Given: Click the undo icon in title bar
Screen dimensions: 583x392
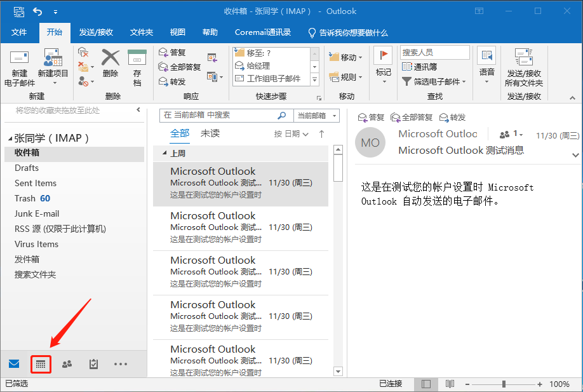Looking at the screenshot, I should click(x=37, y=11).
